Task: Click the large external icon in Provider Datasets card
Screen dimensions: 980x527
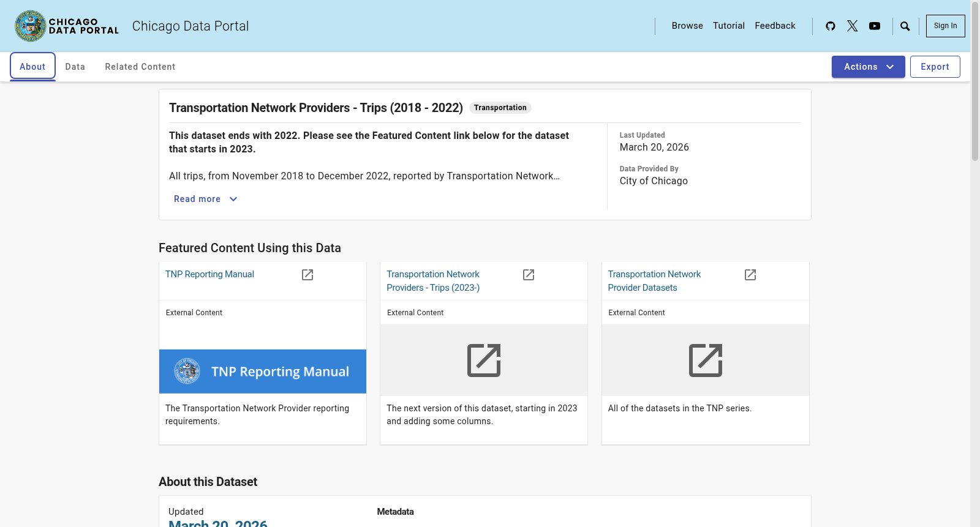Action: (x=706, y=361)
